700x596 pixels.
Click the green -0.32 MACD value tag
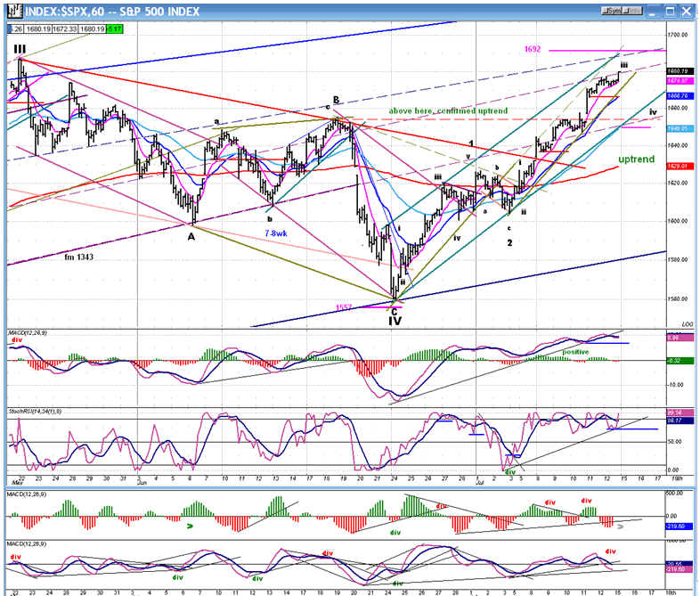pos(680,361)
